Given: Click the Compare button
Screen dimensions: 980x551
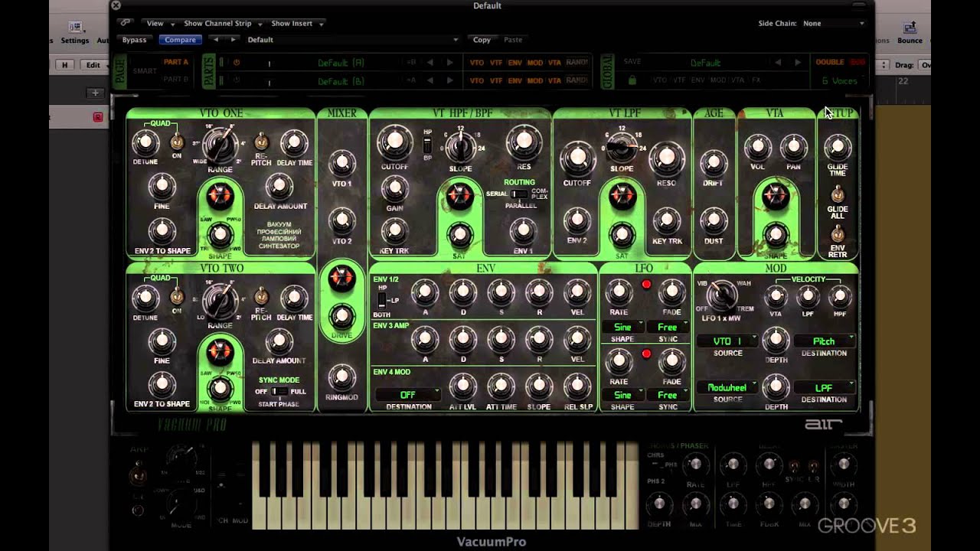Looking at the screenshot, I should pos(180,40).
